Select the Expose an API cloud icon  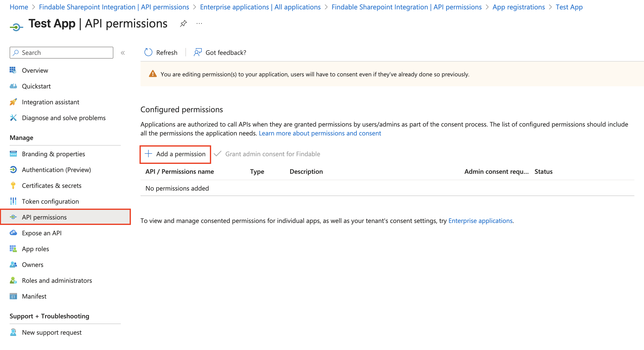pyautogui.click(x=13, y=233)
